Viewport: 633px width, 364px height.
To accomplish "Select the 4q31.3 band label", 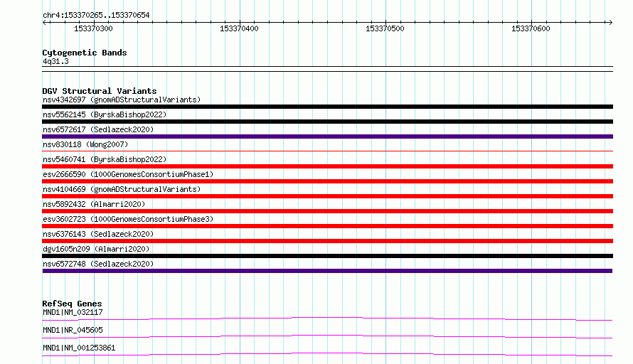I will (55, 61).
